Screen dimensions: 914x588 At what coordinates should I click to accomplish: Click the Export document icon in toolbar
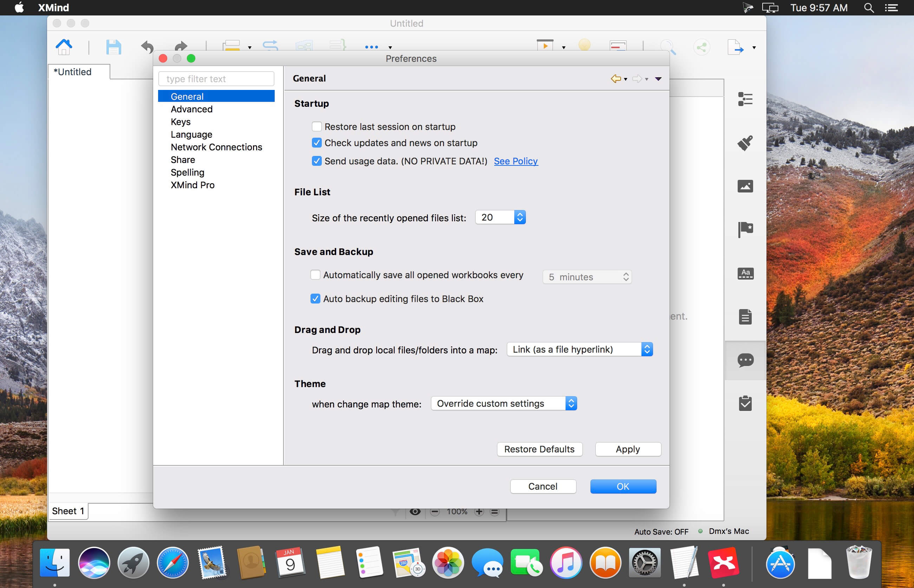point(736,47)
